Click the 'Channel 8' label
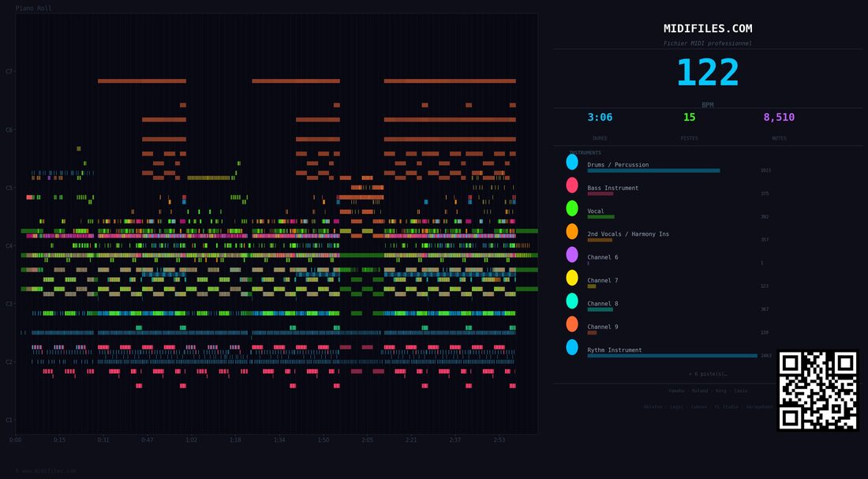This screenshot has width=868, height=479. (x=603, y=304)
